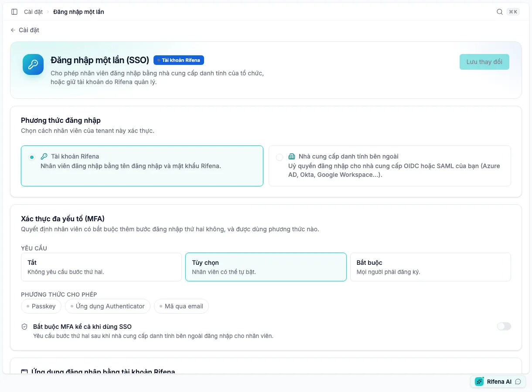This screenshot has height=392, width=532.
Task: Click the Đăng nhập một lần (SSO) title
Action: [x=100, y=60]
